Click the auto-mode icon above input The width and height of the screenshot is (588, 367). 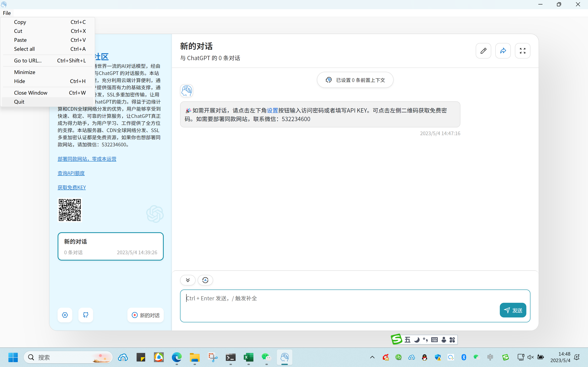click(205, 280)
